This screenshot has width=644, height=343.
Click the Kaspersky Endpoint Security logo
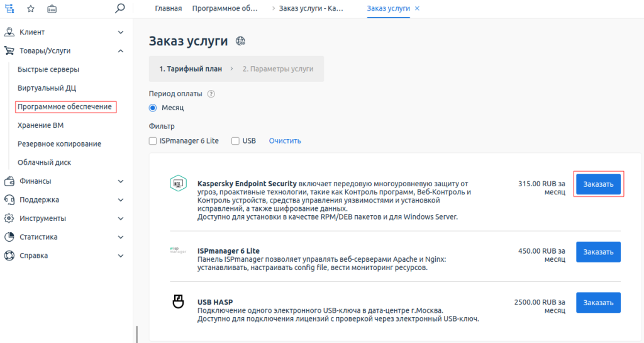pyautogui.click(x=178, y=183)
